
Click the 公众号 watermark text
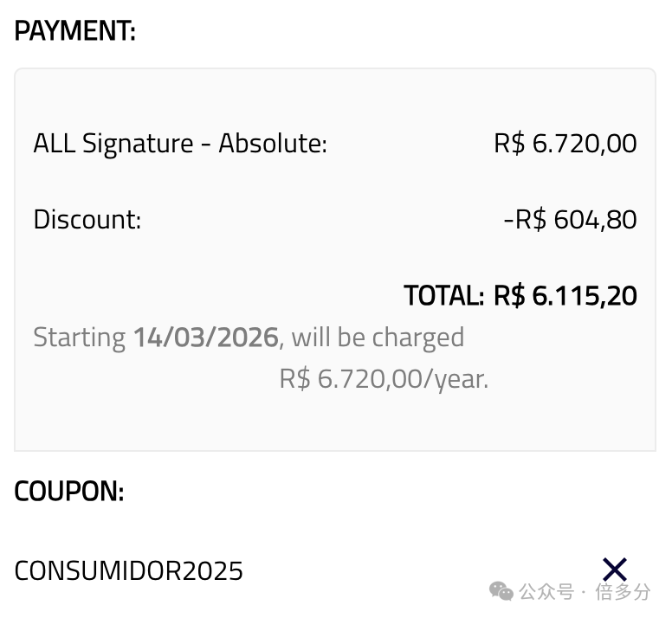click(546, 592)
